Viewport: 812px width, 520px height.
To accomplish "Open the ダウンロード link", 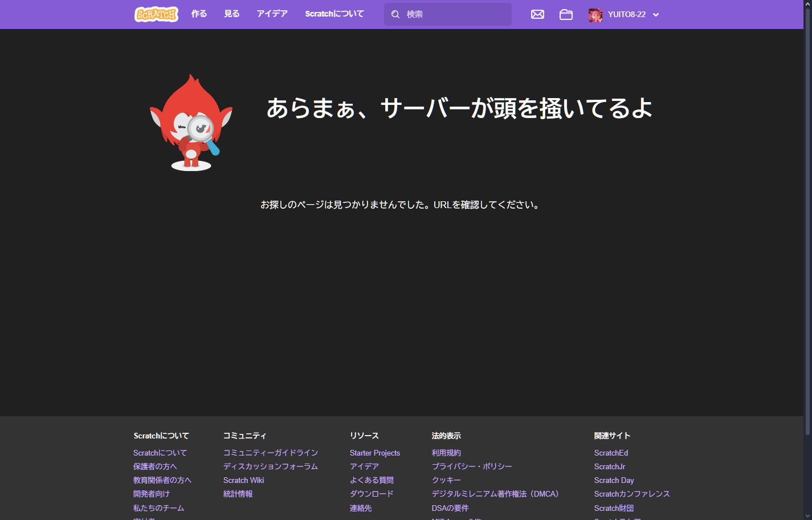I will pos(372,494).
